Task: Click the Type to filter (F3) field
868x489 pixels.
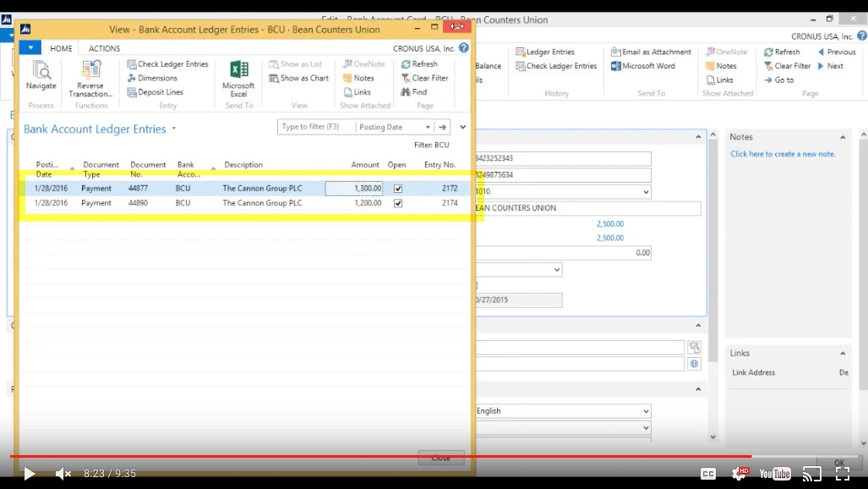Action: coord(316,127)
